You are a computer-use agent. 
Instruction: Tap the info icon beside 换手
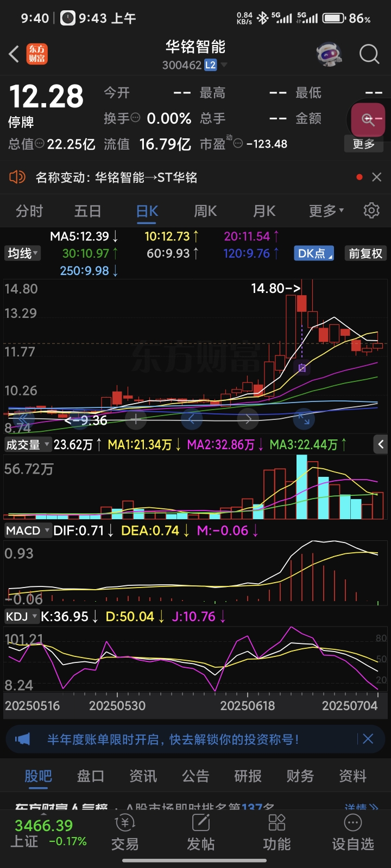pos(136,118)
